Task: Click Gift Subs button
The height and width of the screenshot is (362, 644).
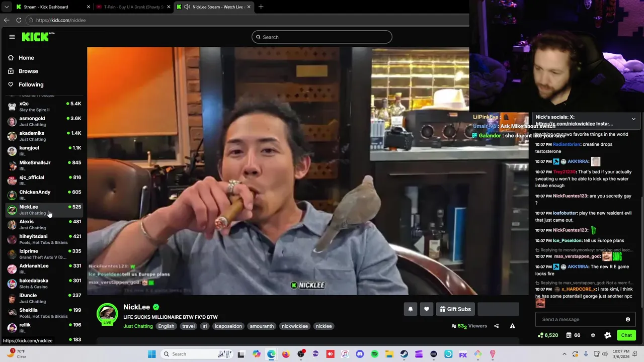Action: point(455,309)
